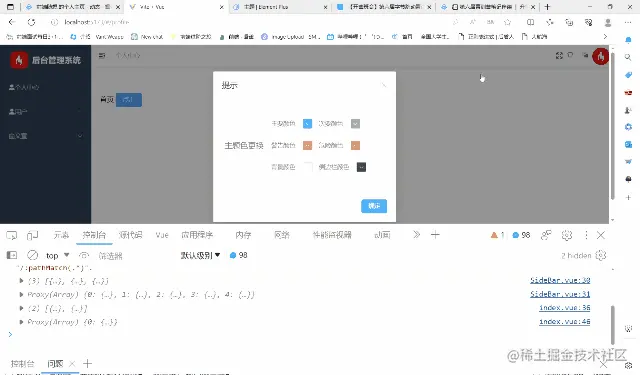Toggle console sidebar panel icon

(x=12, y=255)
